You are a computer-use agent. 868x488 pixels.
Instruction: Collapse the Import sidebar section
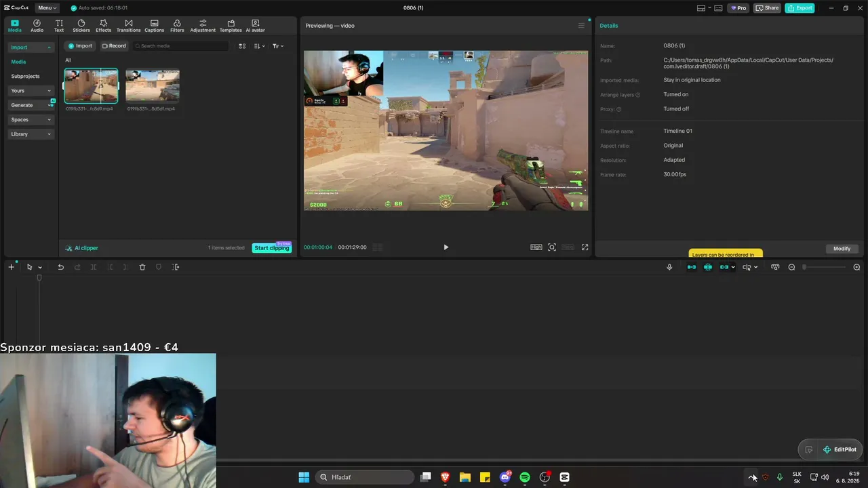[31, 47]
